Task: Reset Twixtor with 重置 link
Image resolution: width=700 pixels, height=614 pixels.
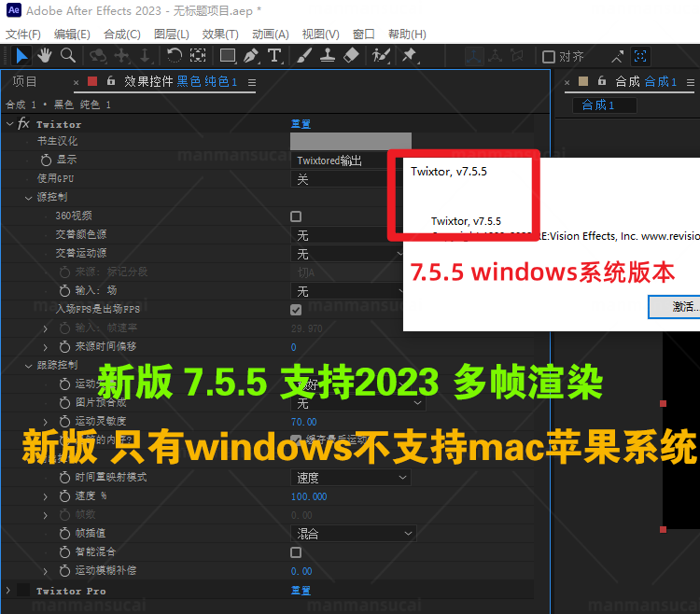Action: click(301, 123)
